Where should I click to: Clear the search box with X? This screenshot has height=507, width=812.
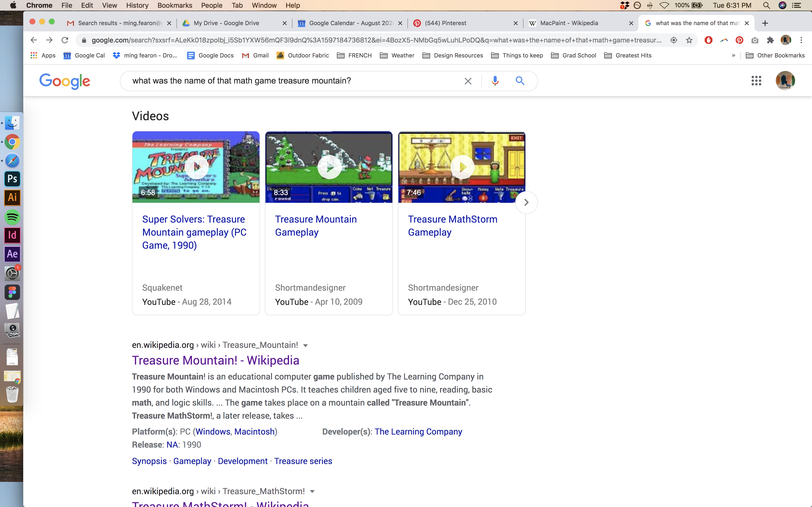coord(468,81)
